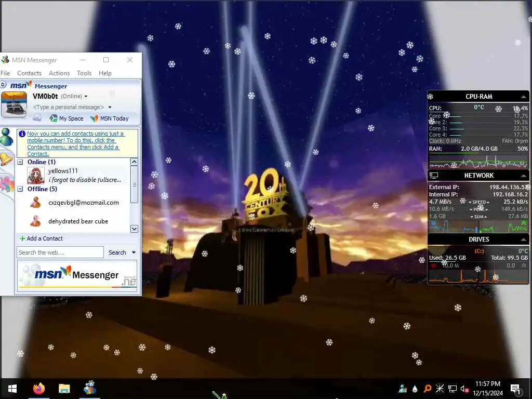This screenshot has height=399, width=532.
Task: Open the Search dropdown arrow
Action: coord(134,252)
